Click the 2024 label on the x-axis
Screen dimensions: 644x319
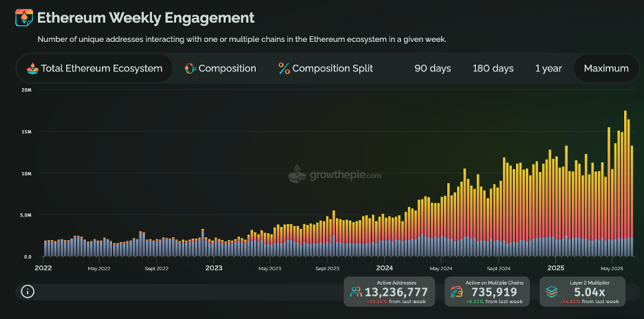coord(385,268)
